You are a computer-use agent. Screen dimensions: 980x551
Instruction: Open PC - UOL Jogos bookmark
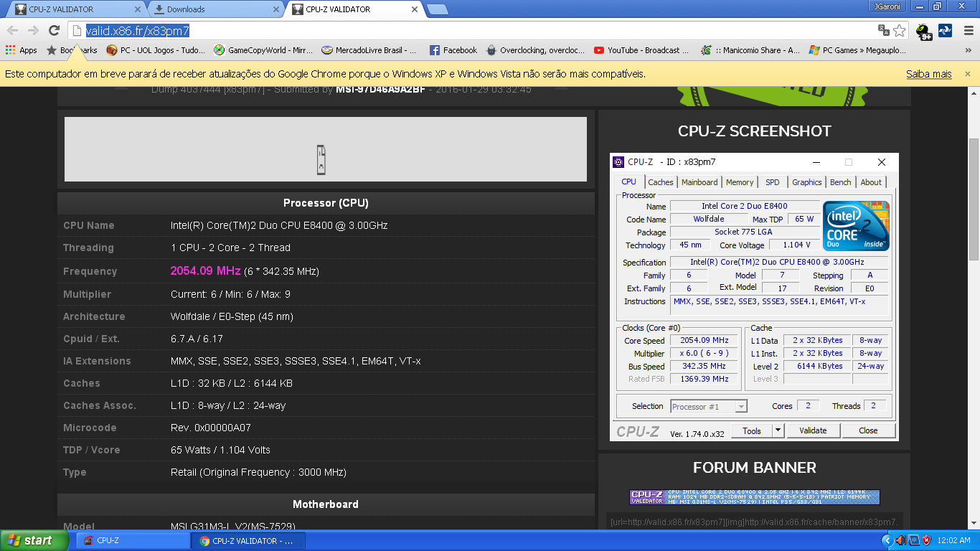pyautogui.click(x=156, y=50)
